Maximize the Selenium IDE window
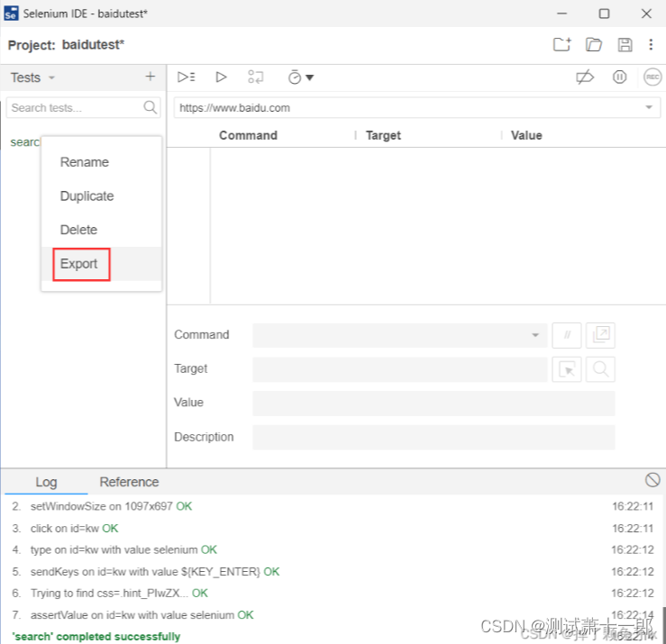 pos(604,14)
